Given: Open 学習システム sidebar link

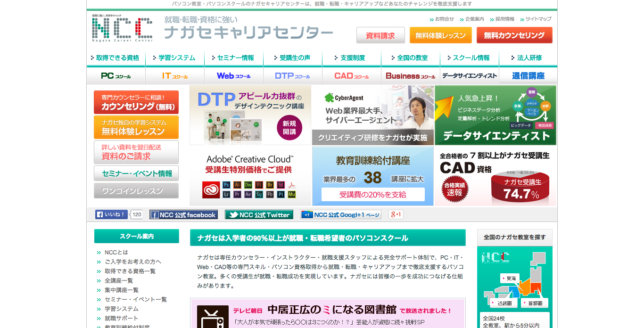Looking at the screenshot, I should [122, 309].
